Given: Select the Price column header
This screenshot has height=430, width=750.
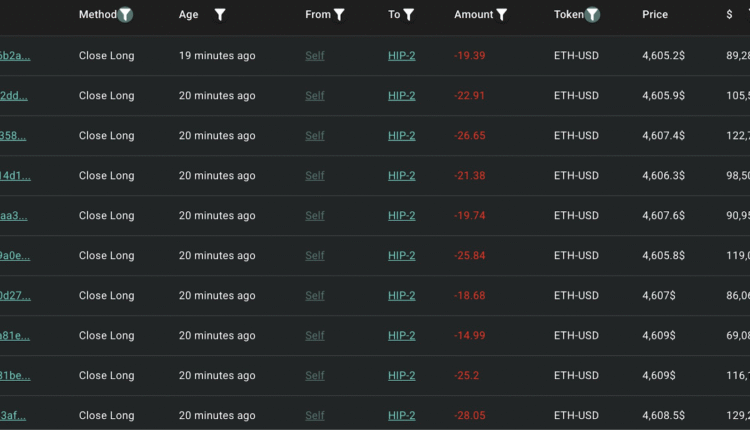Looking at the screenshot, I should click(x=655, y=15).
